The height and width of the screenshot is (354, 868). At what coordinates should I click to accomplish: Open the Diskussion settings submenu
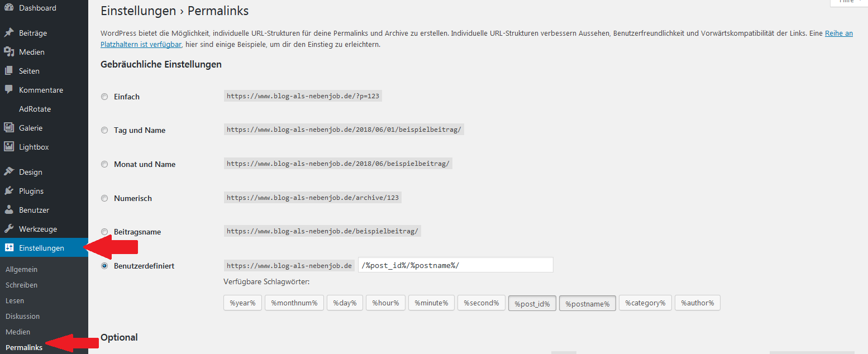[x=23, y=316]
